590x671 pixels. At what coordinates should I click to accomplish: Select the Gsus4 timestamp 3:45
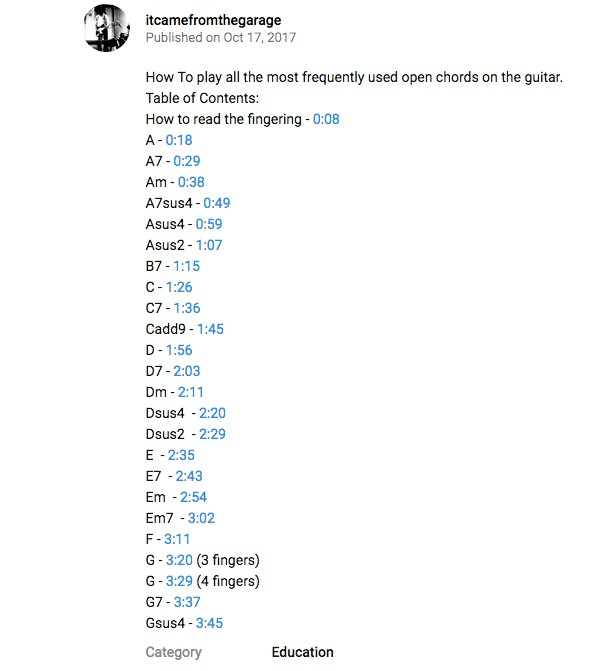[209, 623]
